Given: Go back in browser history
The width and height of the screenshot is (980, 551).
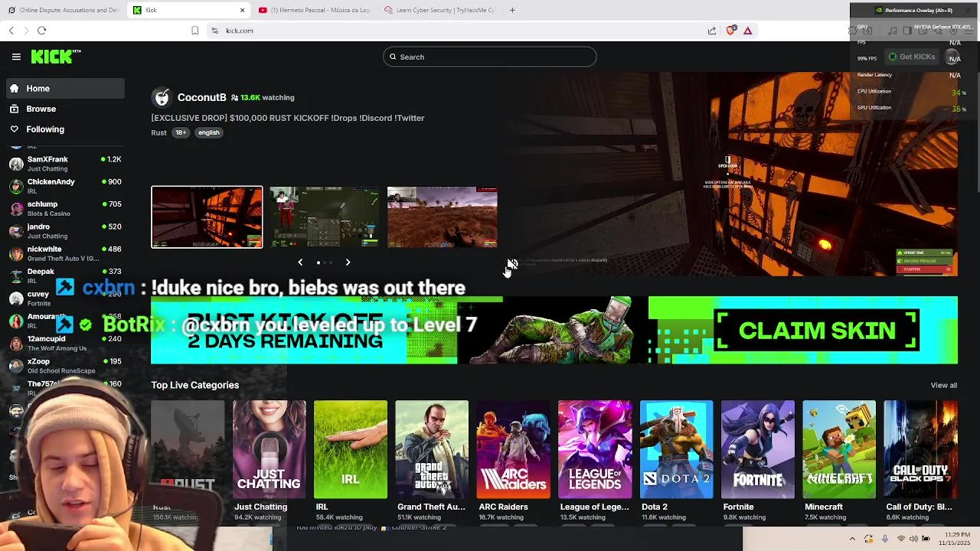Looking at the screenshot, I should [x=11, y=31].
